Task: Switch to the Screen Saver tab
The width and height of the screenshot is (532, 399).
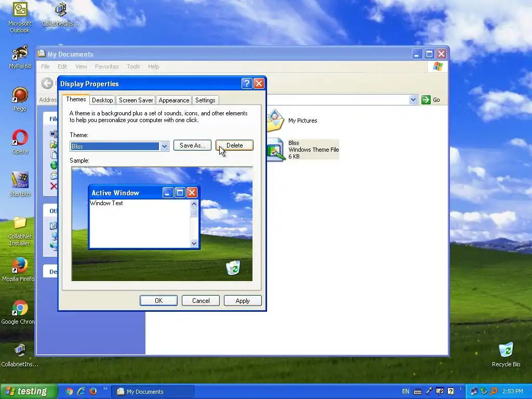Action: pos(136,100)
